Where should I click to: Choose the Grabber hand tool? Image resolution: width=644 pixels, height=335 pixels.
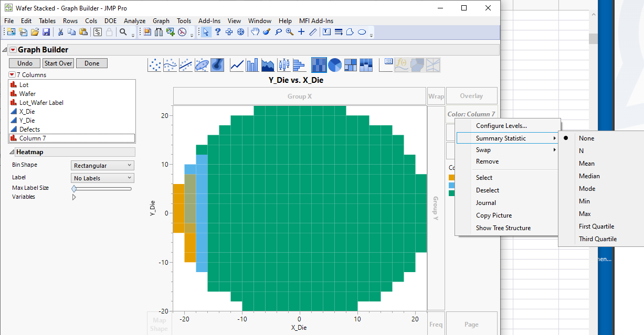click(255, 32)
